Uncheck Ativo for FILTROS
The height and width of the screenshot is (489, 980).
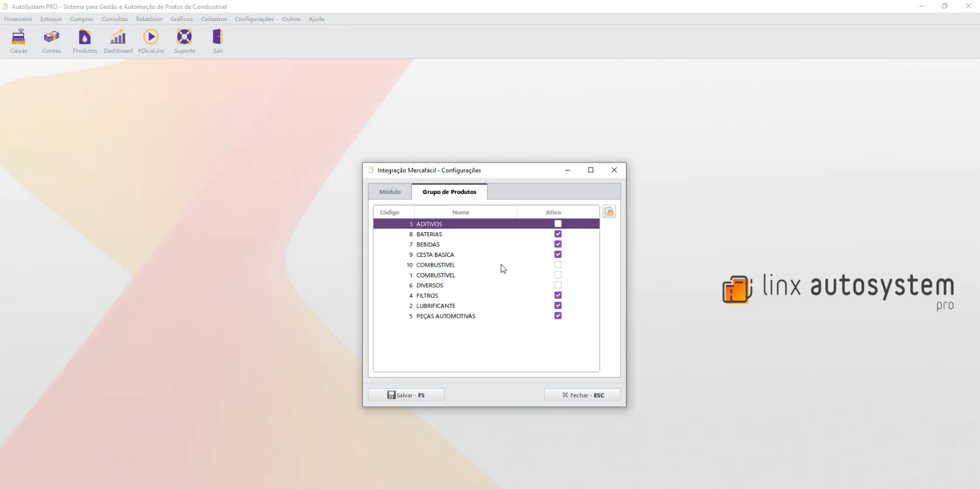click(x=558, y=296)
